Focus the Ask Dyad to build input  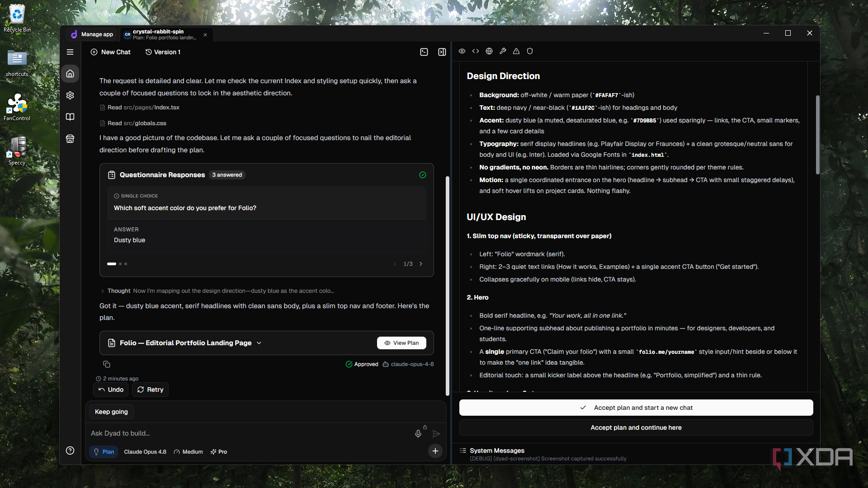(x=249, y=433)
